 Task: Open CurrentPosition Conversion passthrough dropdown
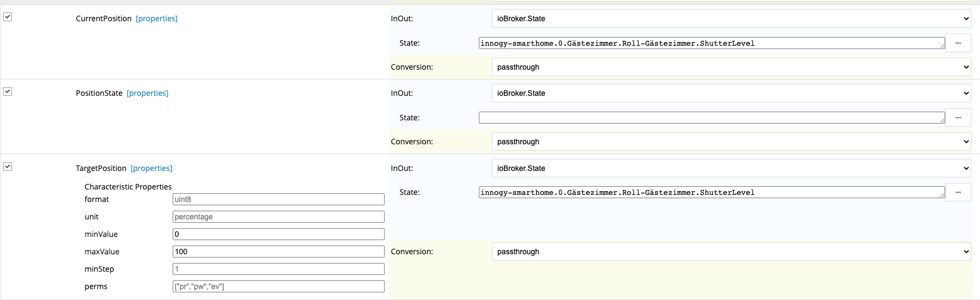(731, 67)
